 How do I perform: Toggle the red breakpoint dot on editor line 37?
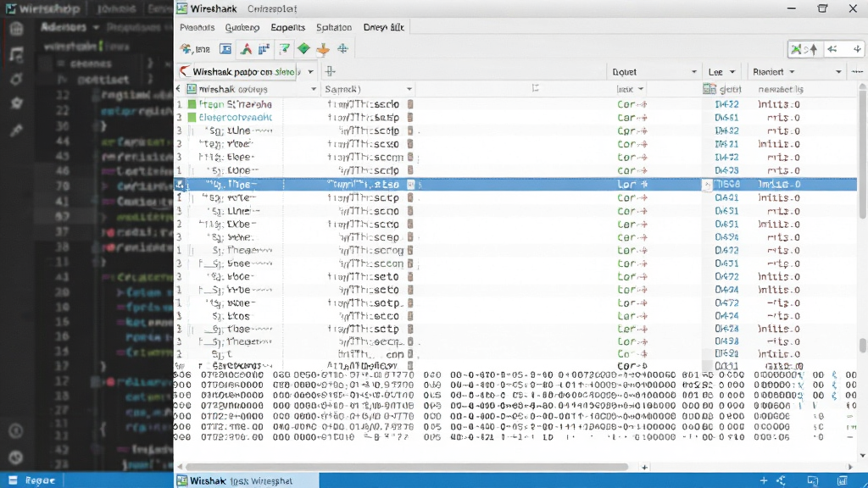pyautogui.click(x=111, y=232)
